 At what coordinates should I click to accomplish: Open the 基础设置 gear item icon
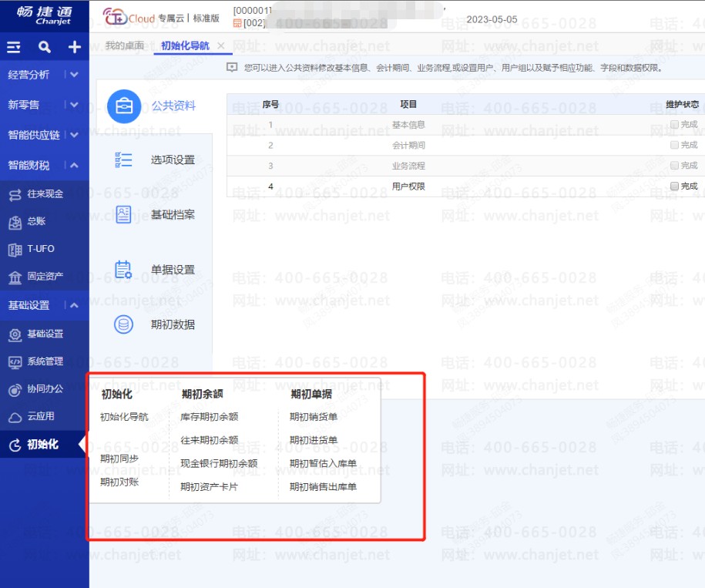[x=15, y=334]
